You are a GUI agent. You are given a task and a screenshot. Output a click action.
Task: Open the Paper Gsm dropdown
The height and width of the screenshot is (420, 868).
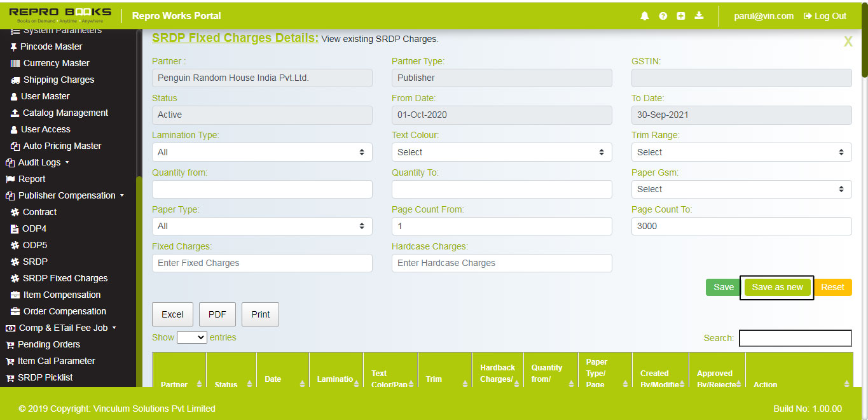click(741, 189)
